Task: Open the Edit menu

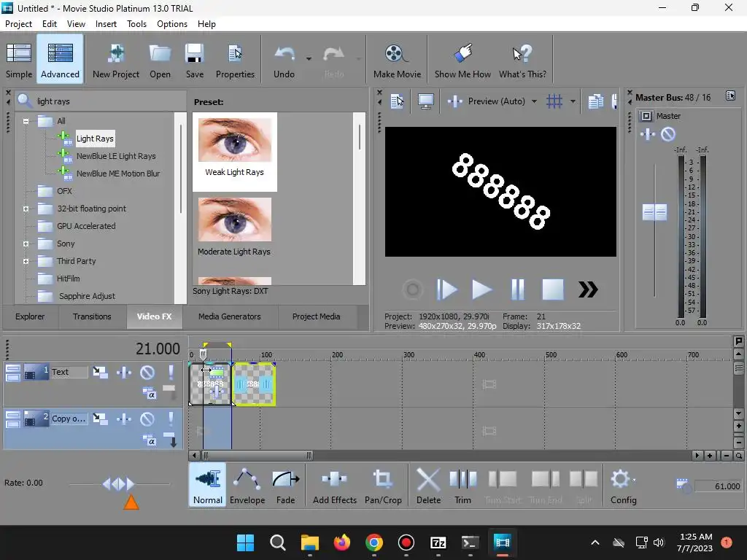Action: tap(50, 24)
